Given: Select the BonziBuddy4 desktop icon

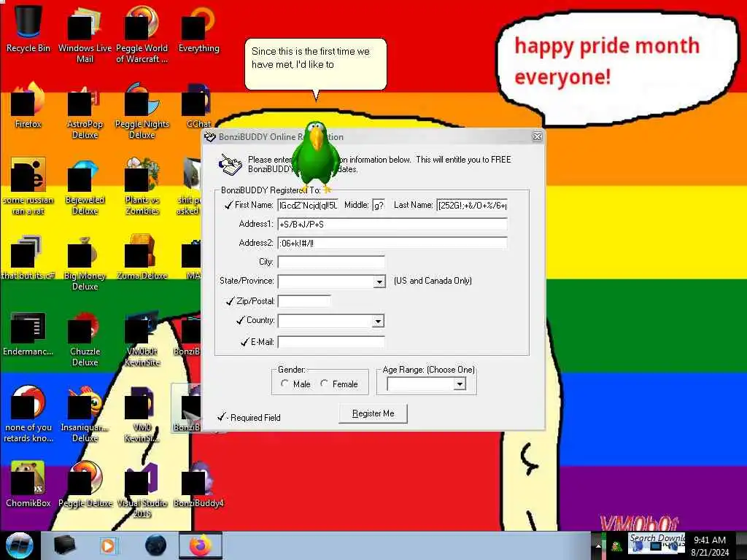Looking at the screenshot, I should click(198, 484).
